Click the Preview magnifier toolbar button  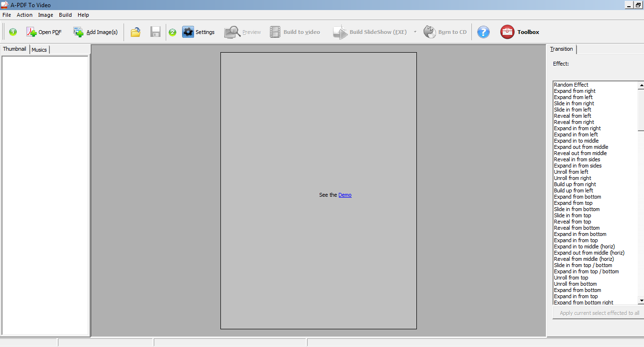(x=242, y=32)
